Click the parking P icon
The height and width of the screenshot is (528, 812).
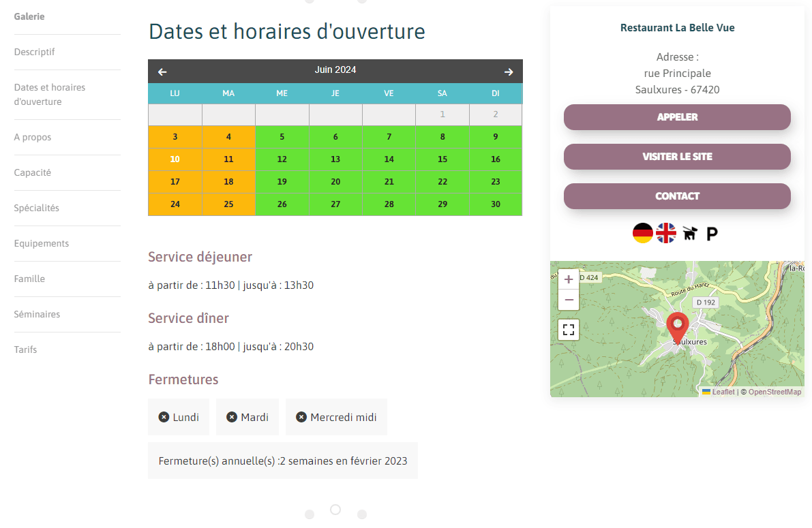712,234
